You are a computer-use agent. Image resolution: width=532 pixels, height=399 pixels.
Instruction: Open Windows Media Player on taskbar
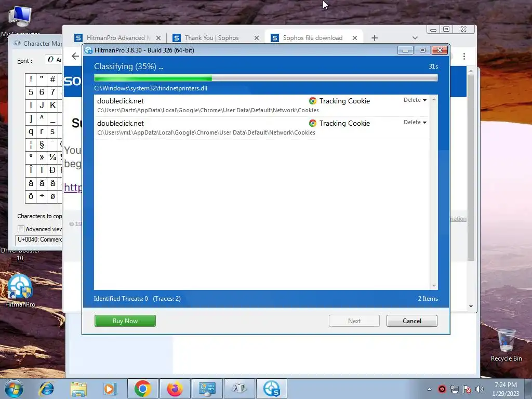coord(110,389)
